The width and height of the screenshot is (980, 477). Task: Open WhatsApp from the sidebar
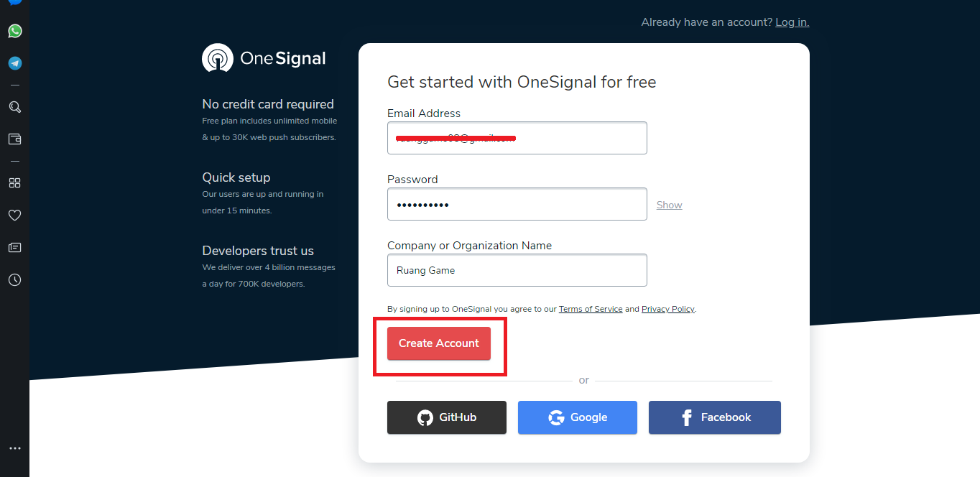pos(14,31)
